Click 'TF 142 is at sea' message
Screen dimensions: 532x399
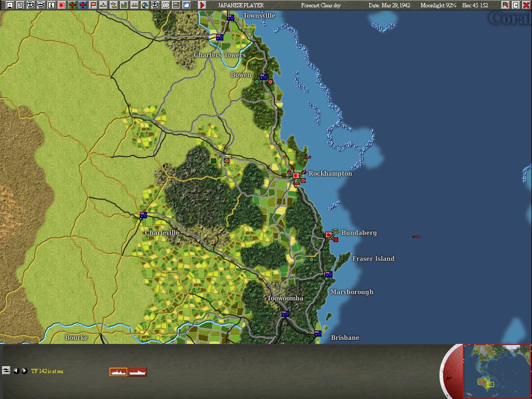coord(47,371)
